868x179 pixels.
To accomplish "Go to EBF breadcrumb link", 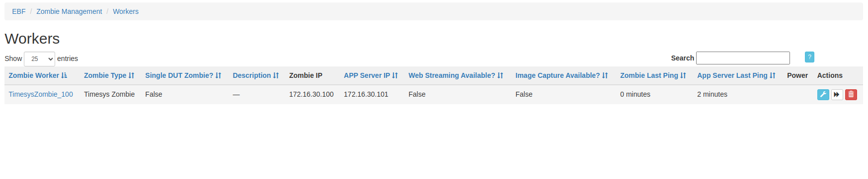I will click(x=19, y=11).
